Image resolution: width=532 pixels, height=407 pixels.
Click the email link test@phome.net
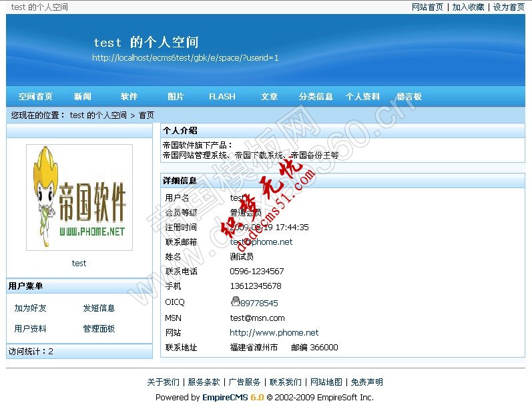(x=261, y=242)
